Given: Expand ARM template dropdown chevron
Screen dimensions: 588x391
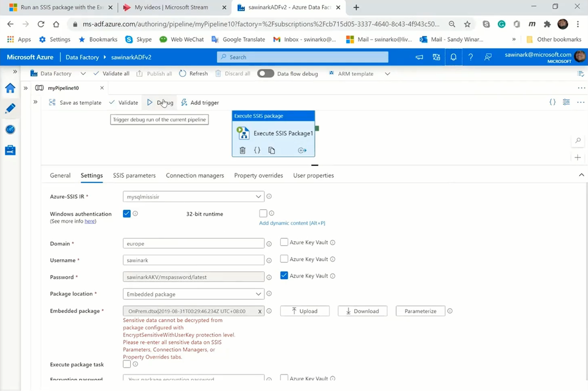Looking at the screenshot, I should (387, 73).
